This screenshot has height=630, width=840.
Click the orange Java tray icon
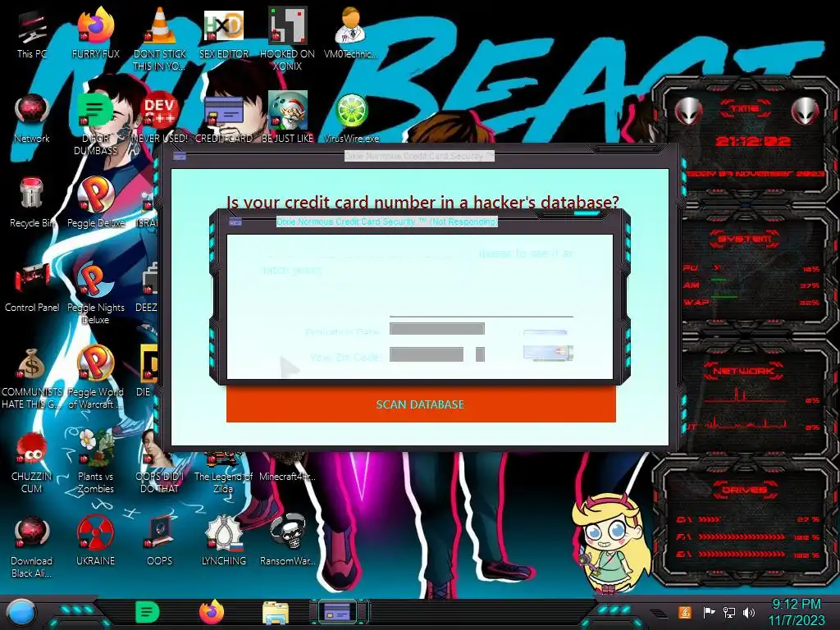tap(685, 612)
